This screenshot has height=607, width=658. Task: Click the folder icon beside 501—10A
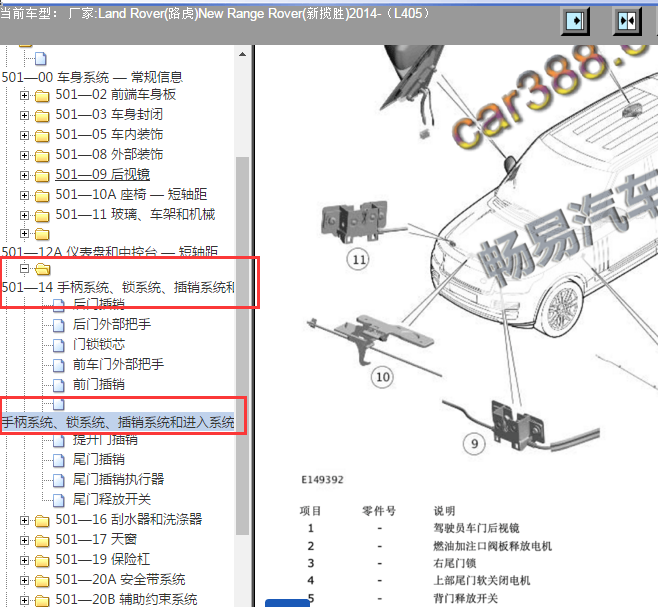click(x=42, y=196)
